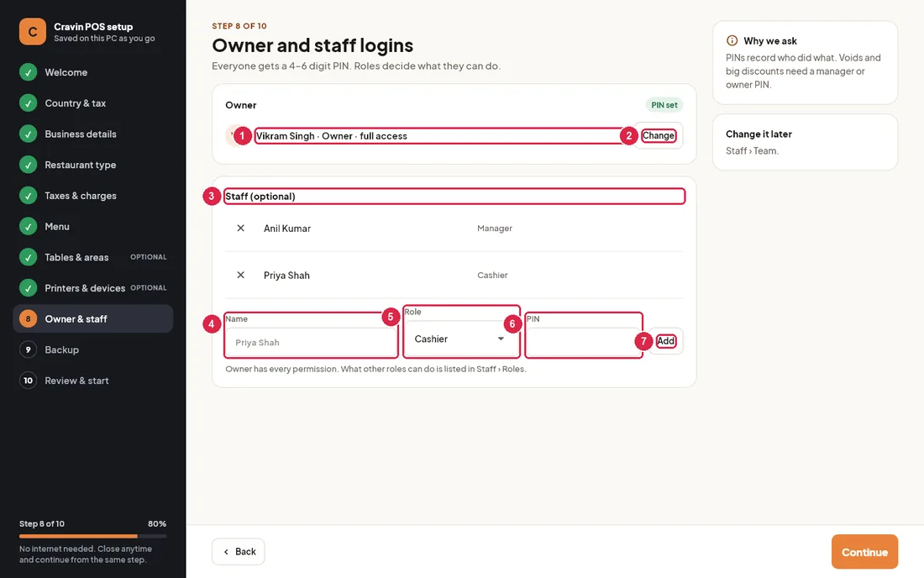Click the STEP 8 OF 10 label
The image size is (924, 578).
coord(239,26)
